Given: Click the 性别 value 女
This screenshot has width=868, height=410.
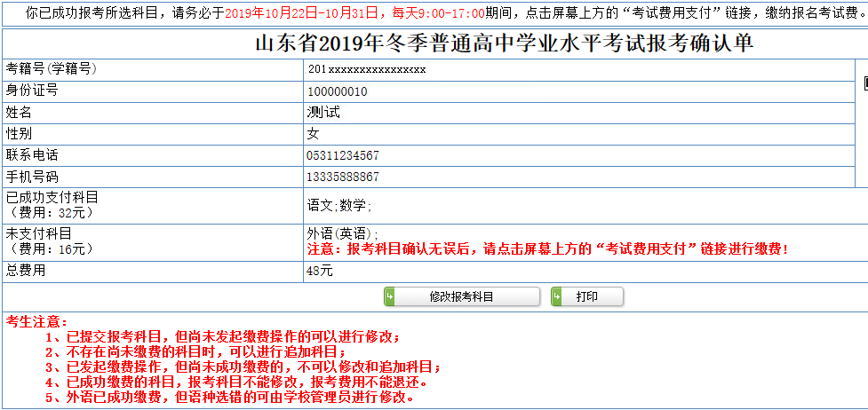Looking at the screenshot, I should click(313, 134).
